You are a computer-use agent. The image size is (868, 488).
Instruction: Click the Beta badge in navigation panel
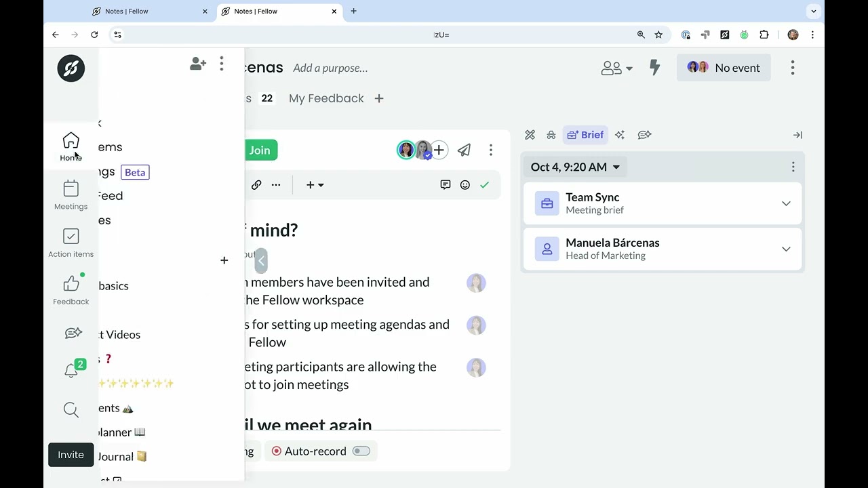click(x=135, y=172)
